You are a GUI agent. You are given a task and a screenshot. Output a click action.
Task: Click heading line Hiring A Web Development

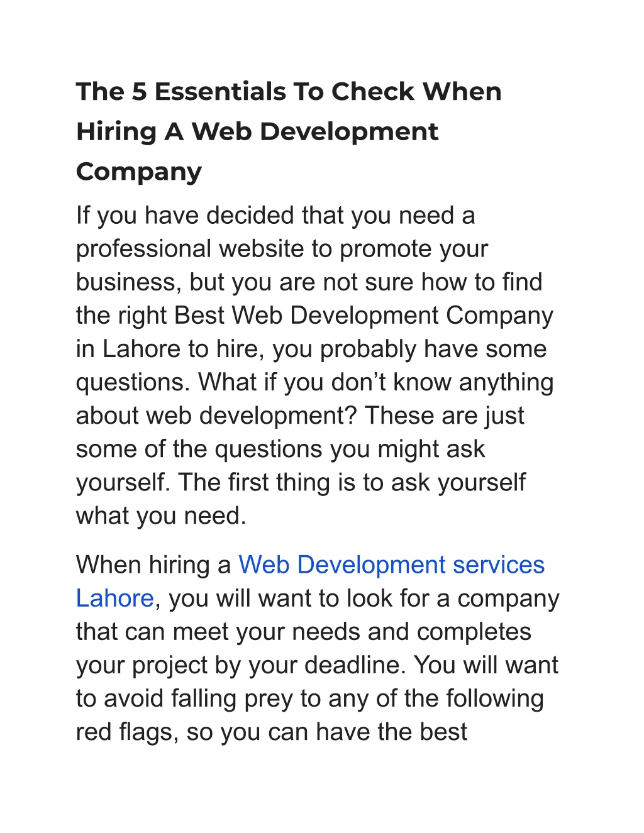pos(257,131)
